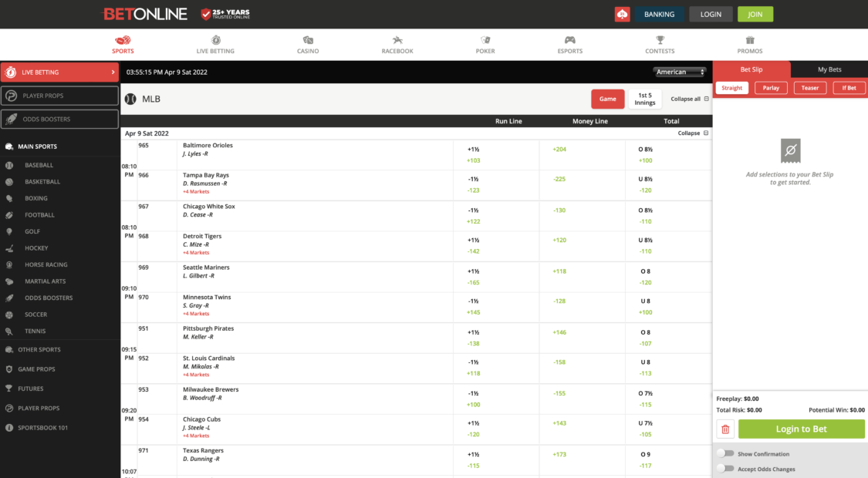Open the red poker chip icon button
The width and height of the screenshot is (868, 478).
point(622,15)
